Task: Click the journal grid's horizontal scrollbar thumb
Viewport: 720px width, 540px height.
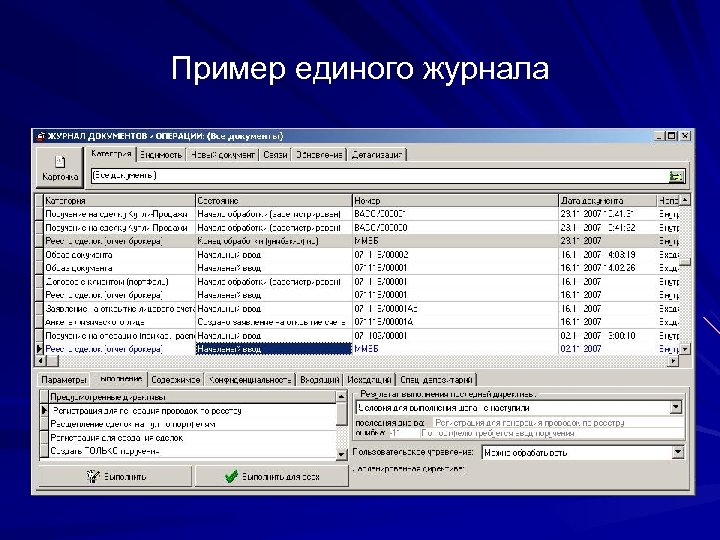Action: pyautogui.click(x=52, y=361)
